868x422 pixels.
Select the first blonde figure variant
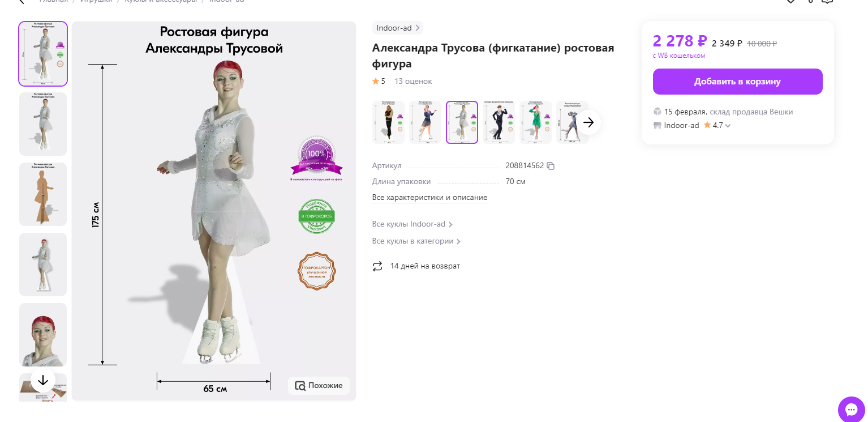pos(388,122)
